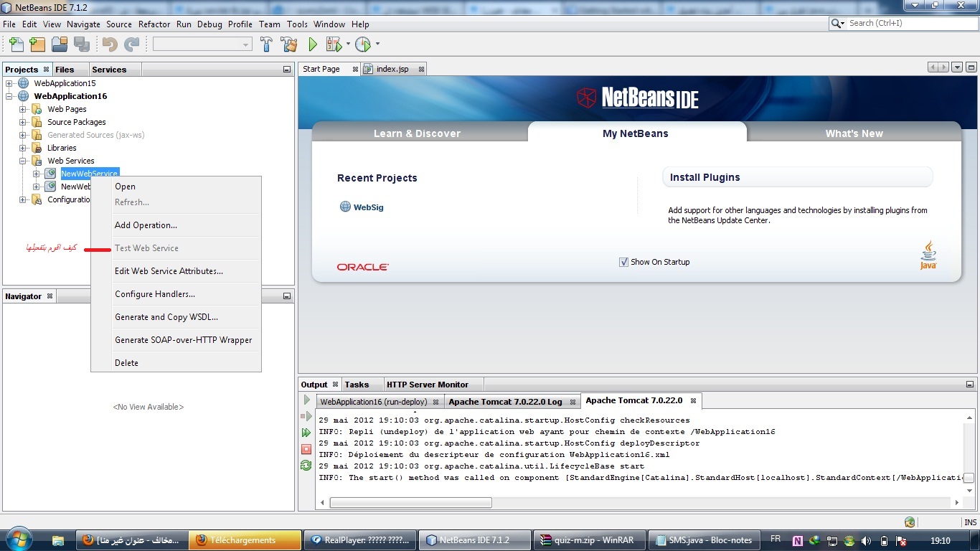The image size is (980, 551).
Task: Open the WebSig recent project link
Action: (x=369, y=207)
